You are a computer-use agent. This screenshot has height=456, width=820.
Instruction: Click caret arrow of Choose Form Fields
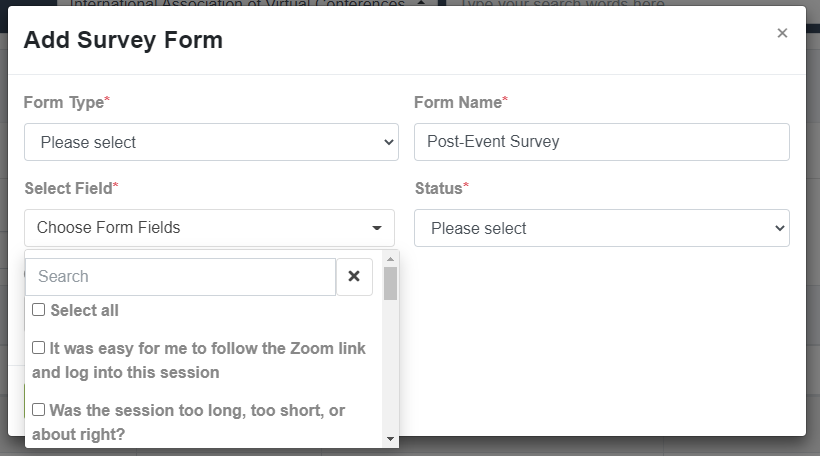coord(377,228)
